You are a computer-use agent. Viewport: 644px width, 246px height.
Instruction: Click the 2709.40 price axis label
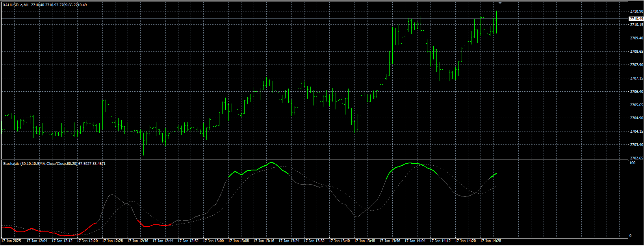pyautogui.click(x=636, y=38)
